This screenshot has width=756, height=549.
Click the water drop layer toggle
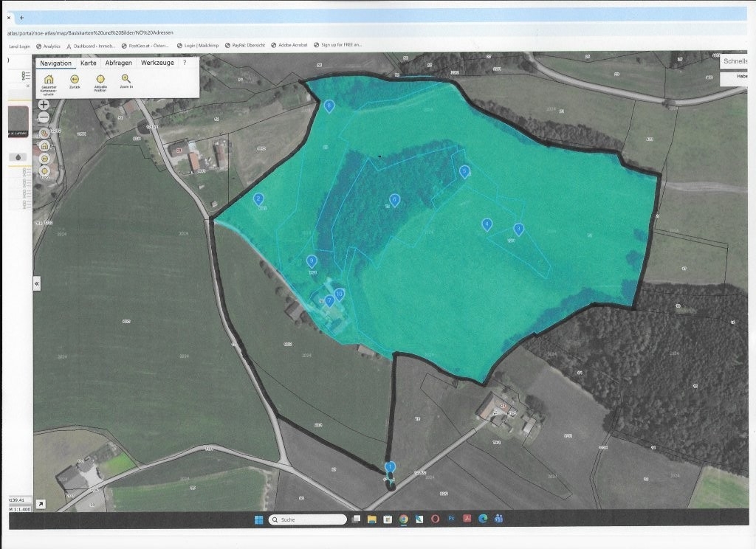coord(18,157)
